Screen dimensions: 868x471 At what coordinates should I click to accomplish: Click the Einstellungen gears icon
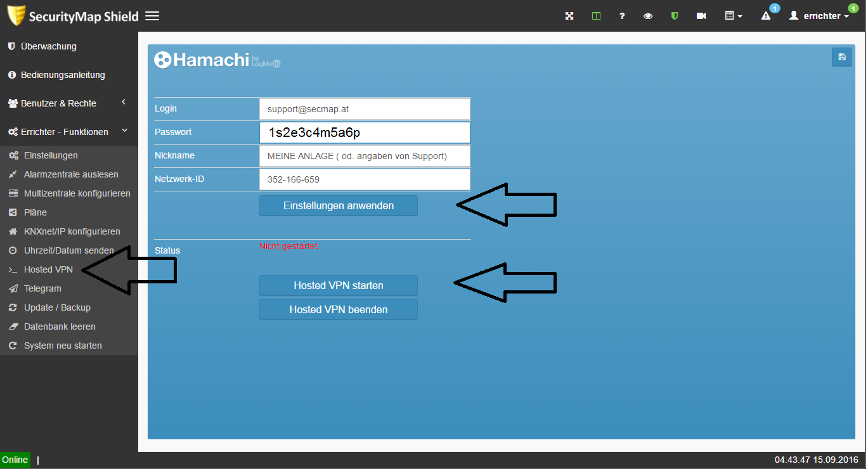pyautogui.click(x=13, y=155)
